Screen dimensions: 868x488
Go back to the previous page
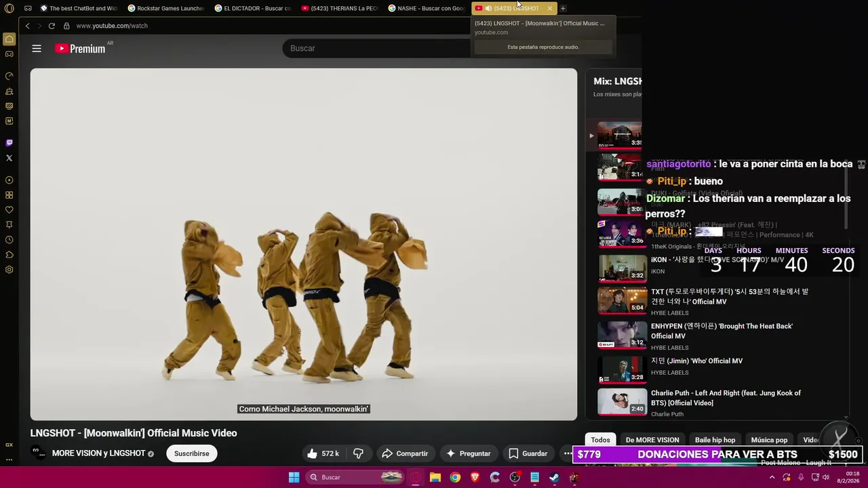tap(27, 26)
